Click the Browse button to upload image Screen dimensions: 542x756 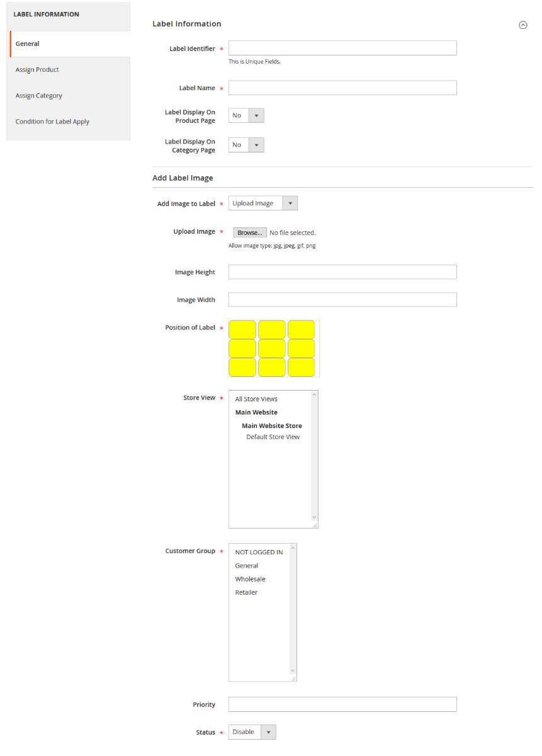tap(249, 232)
